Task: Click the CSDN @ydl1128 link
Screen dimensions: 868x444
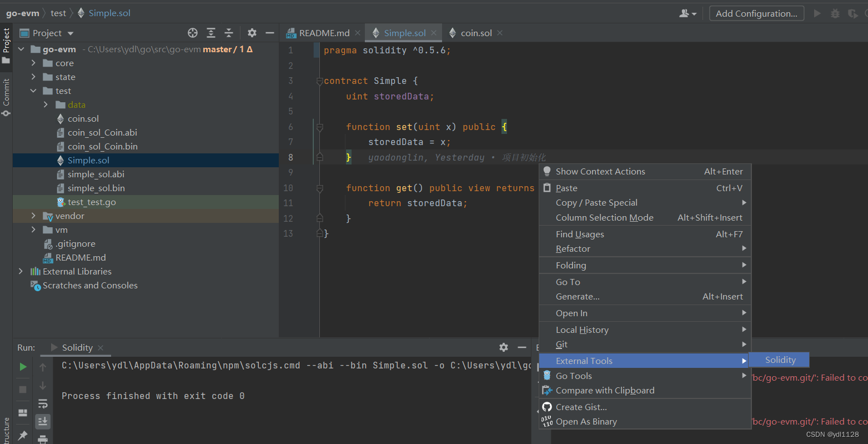Action: (x=831, y=434)
